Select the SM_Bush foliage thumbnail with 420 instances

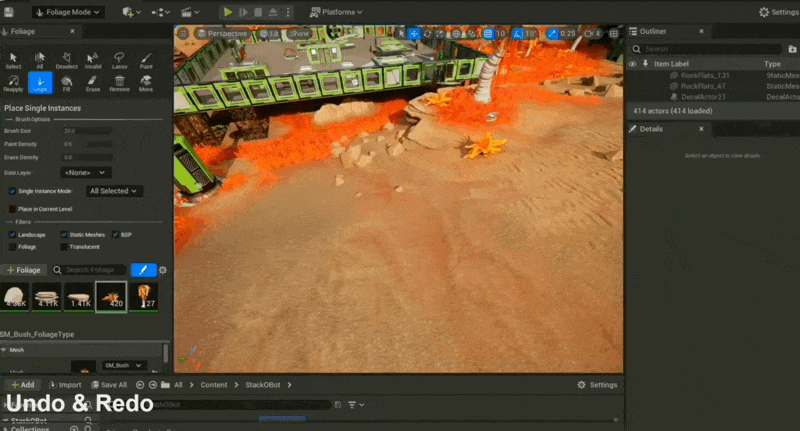[110, 296]
